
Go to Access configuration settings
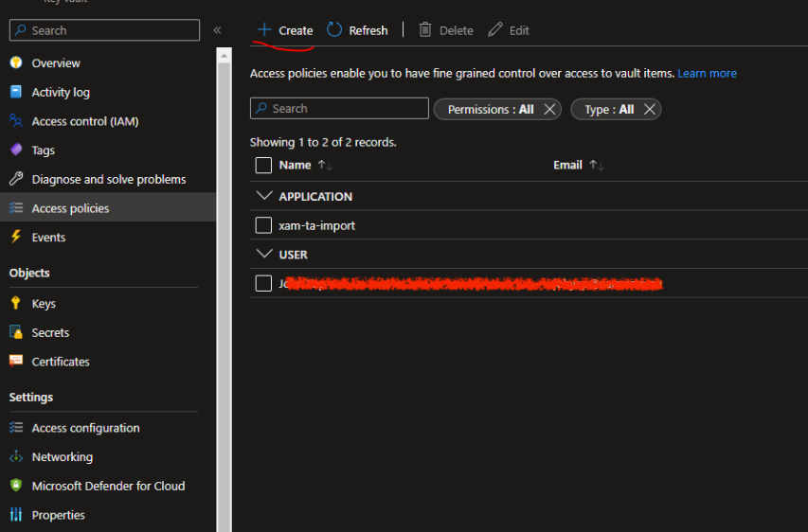[85, 428]
